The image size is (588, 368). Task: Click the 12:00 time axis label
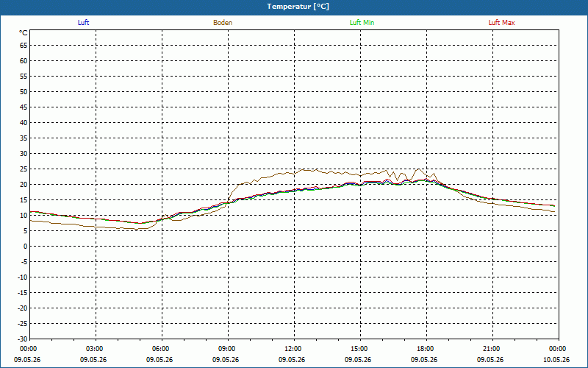click(x=293, y=349)
